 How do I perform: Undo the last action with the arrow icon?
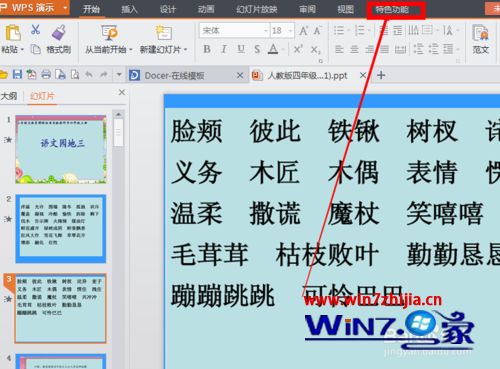(x=89, y=74)
